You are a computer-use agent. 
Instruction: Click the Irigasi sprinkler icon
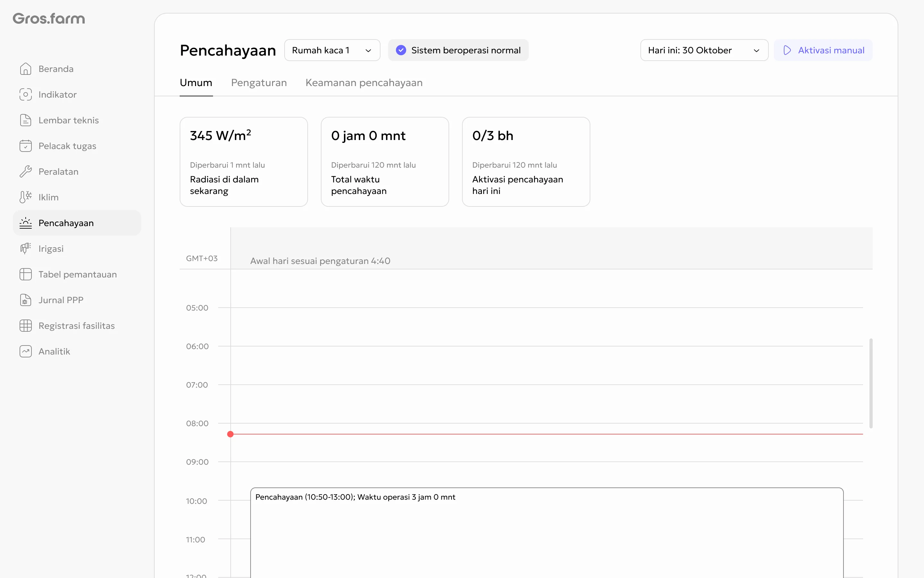click(26, 249)
